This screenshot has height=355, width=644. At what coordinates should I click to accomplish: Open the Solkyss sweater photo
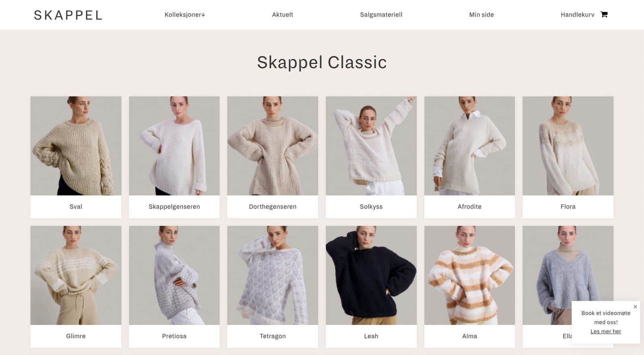[371, 146]
